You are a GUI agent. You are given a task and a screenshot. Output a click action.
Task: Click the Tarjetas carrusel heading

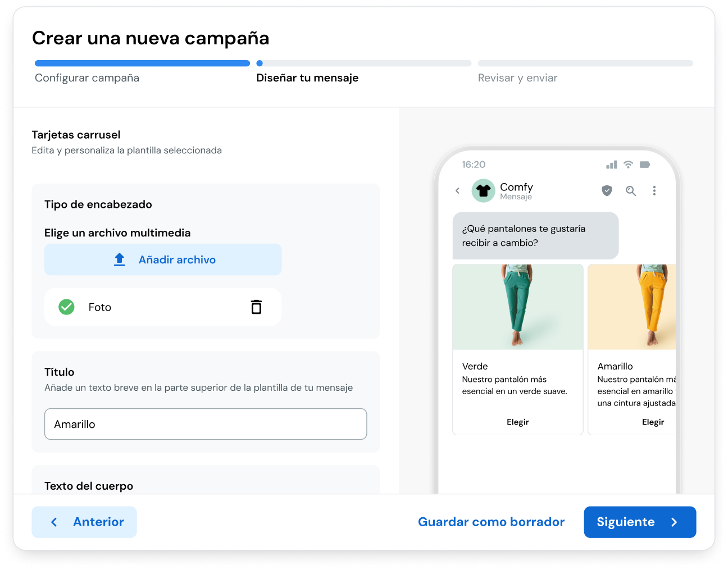(x=76, y=135)
